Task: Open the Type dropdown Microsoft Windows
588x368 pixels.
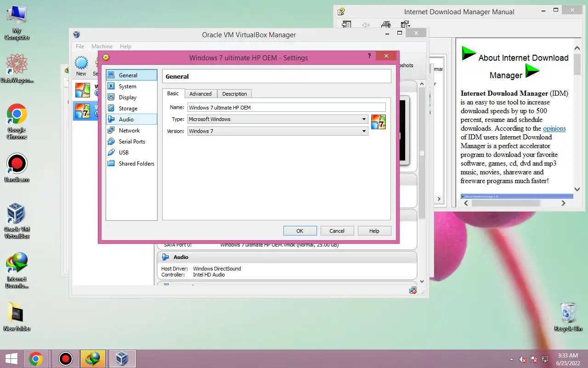Action: [277, 119]
